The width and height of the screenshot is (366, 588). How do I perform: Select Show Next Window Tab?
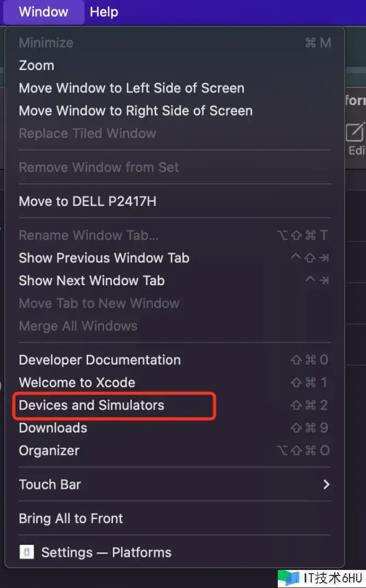pyautogui.click(x=175, y=280)
